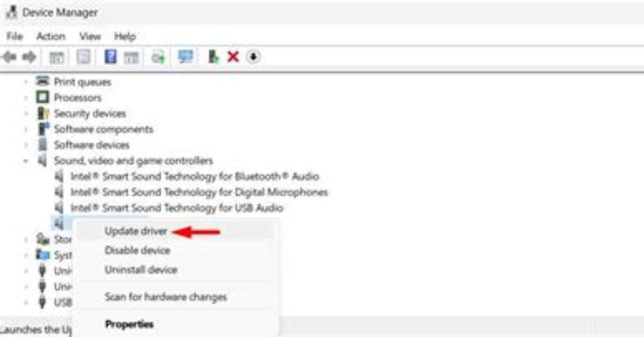The image size is (644, 337).
Task: Open the Action menu
Action: 50,36
